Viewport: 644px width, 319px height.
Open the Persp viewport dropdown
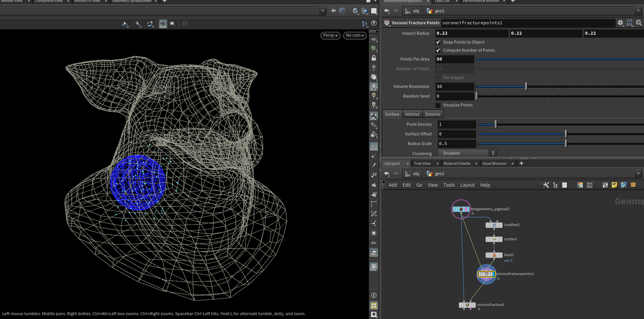[330, 35]
